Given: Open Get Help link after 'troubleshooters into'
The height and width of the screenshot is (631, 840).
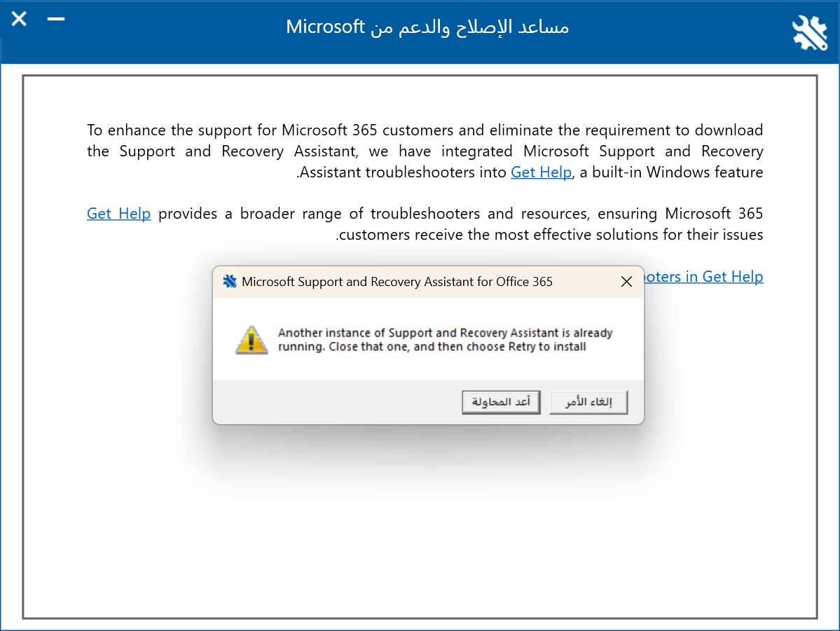Looking at the screenshot, I should pos(541,172).
